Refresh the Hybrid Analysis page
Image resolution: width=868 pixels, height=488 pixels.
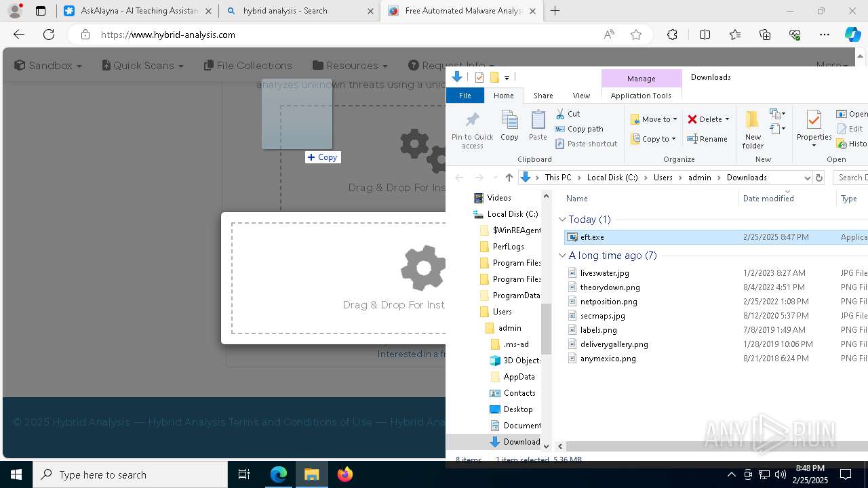(x=49, y=35)
